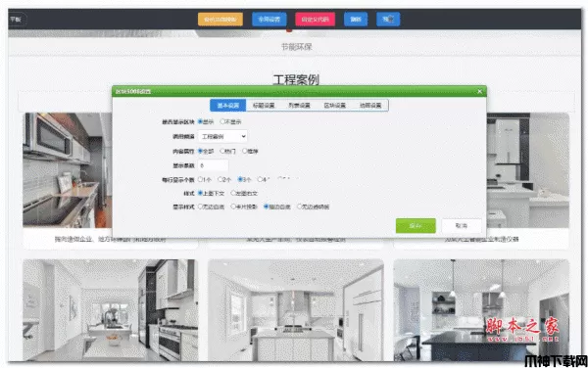Select 2个 per row
Screen dimensions: 588x368
220,179
